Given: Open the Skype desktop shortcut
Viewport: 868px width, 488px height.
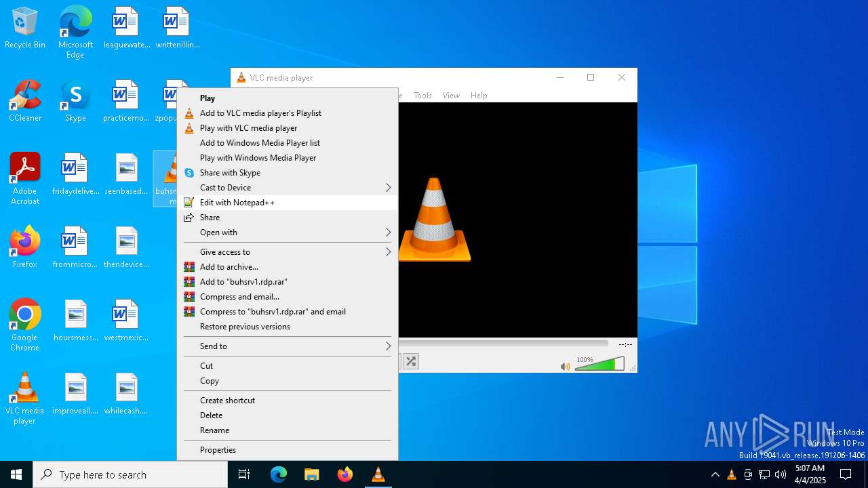Looking at the screenshot, I should (x=75, y=102).
